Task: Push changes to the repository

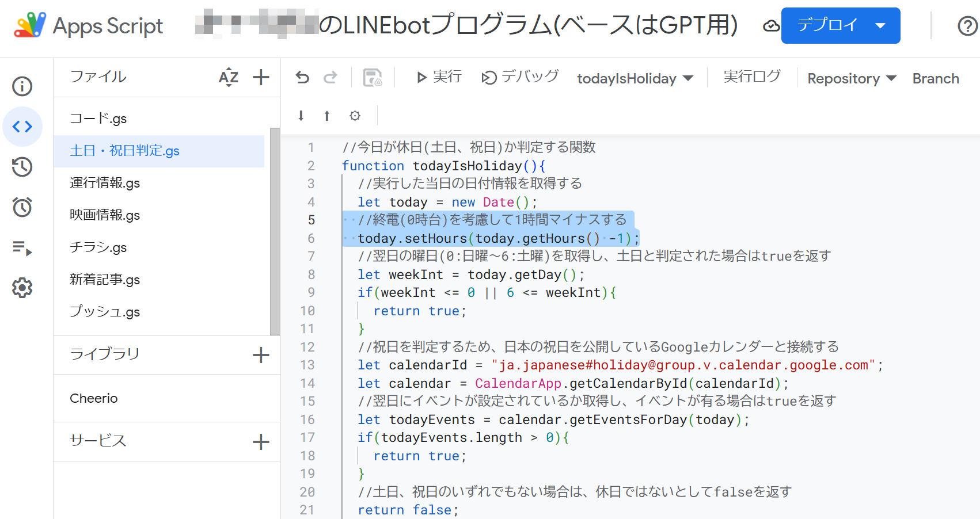Action: (x=327, y=116)
